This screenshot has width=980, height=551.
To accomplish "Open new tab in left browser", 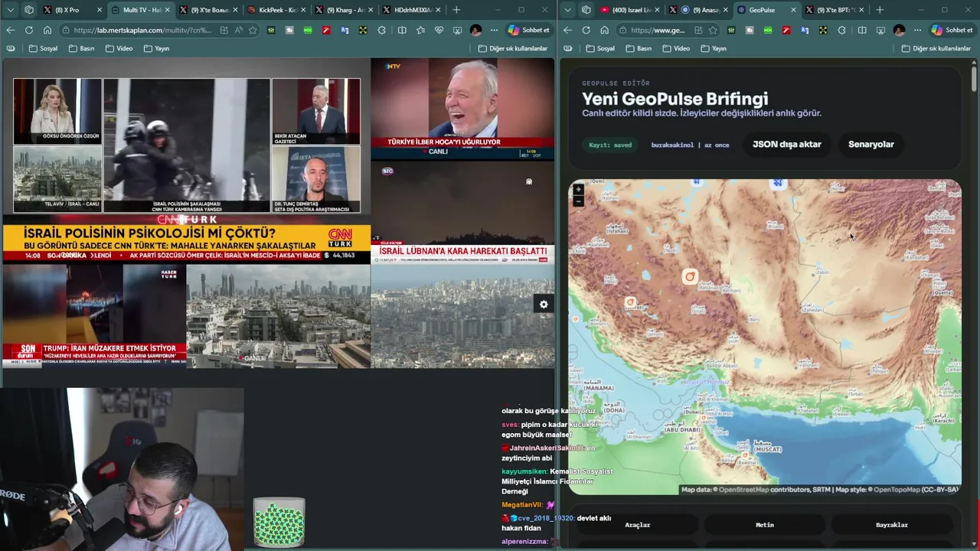I will coord(456,10).
